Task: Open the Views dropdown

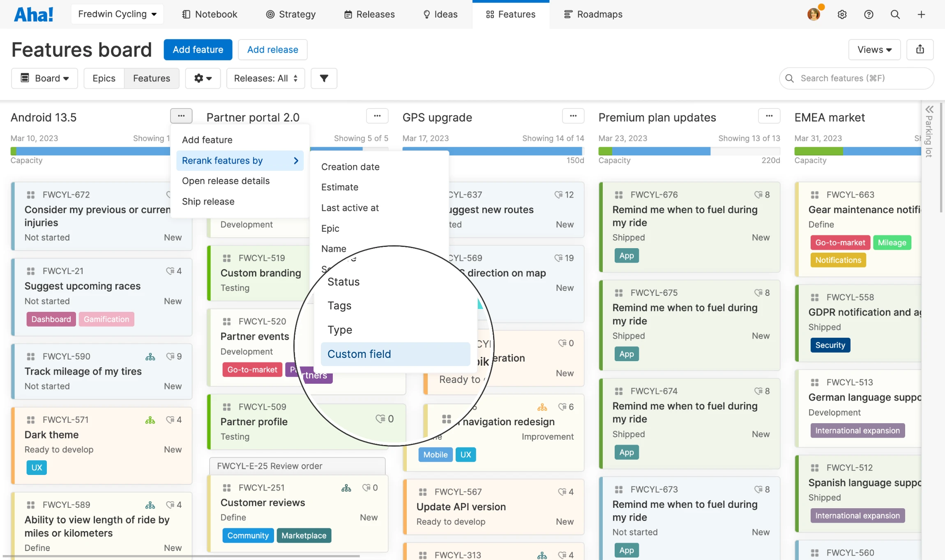Action: point(874,50)
